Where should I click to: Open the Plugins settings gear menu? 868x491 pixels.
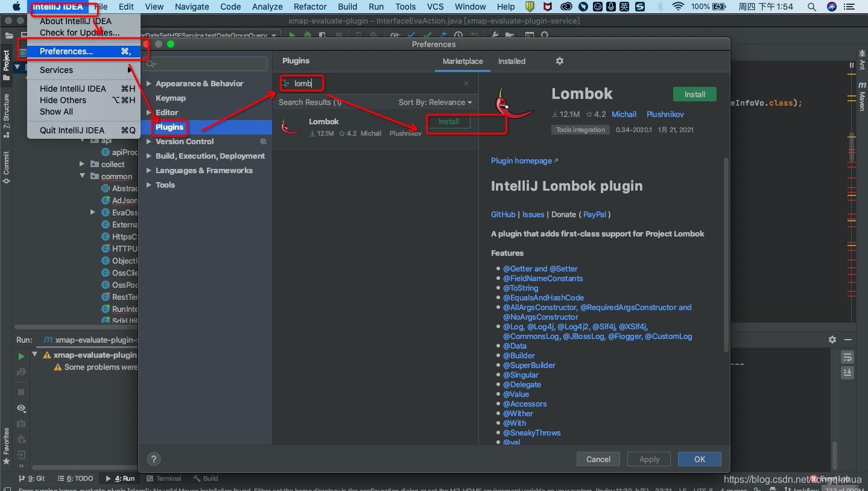pos(559,61)
